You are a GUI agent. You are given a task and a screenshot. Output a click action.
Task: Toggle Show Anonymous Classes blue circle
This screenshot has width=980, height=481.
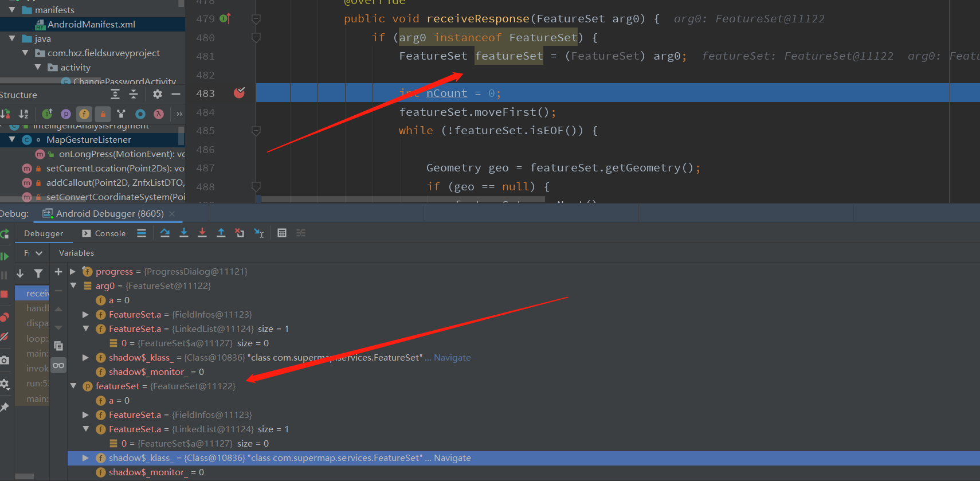(140, 114)
